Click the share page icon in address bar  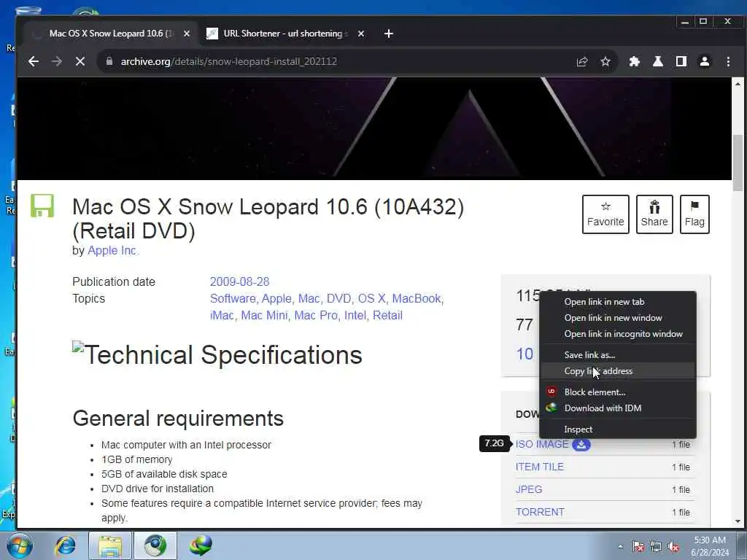582,61
